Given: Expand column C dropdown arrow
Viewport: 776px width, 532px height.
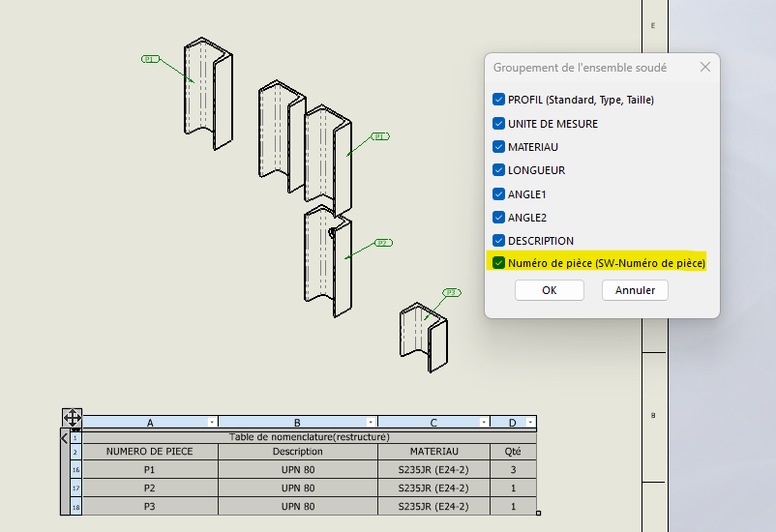Looking at the screenshot, I should click(x=483, y=423).
